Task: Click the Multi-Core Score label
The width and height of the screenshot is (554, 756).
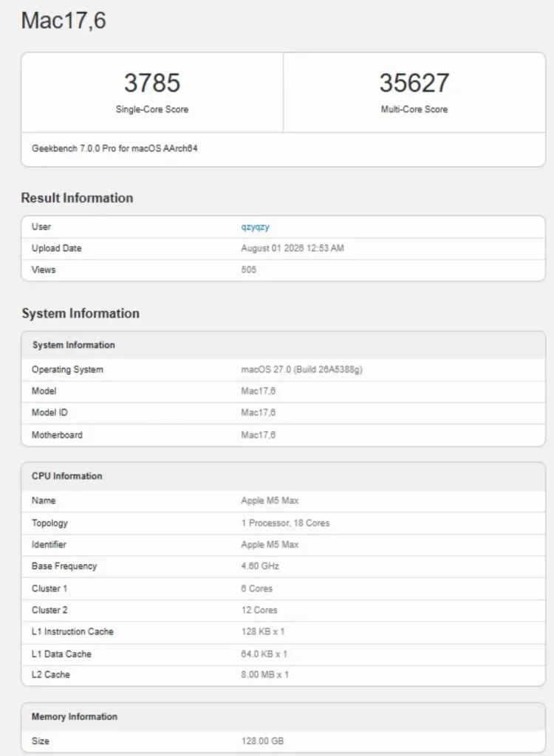Action: pos(414,109)
